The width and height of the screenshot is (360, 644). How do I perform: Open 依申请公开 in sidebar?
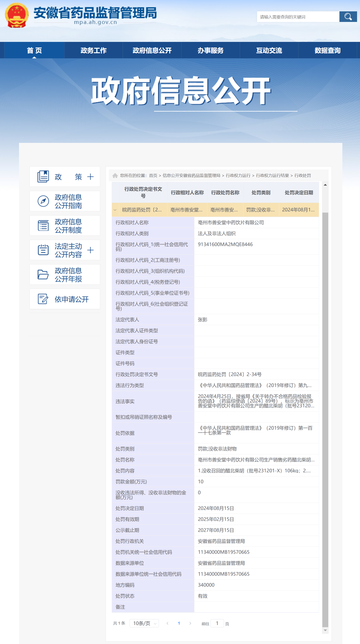(65, 299)
